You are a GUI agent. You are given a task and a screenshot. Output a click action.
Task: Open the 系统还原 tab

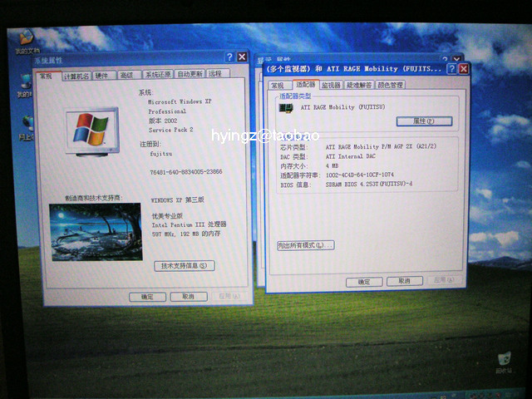158,75
